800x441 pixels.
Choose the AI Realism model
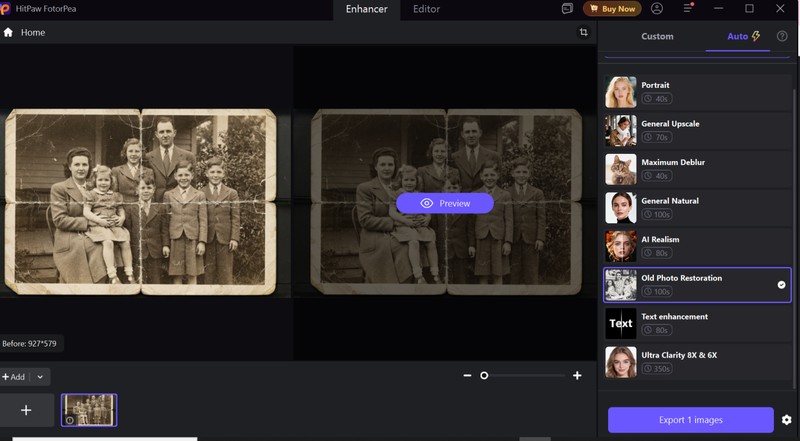coord(697,246)
